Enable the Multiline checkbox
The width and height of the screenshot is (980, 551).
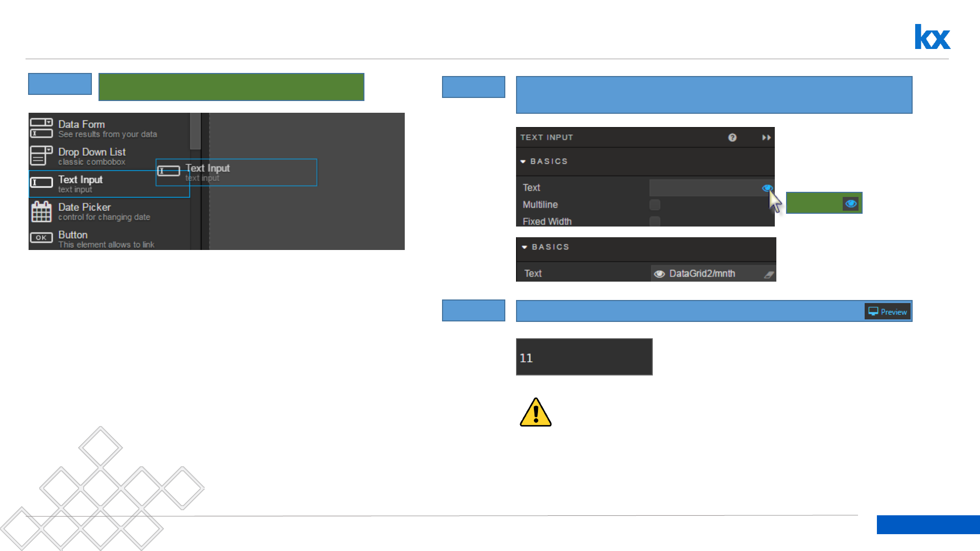655,205
